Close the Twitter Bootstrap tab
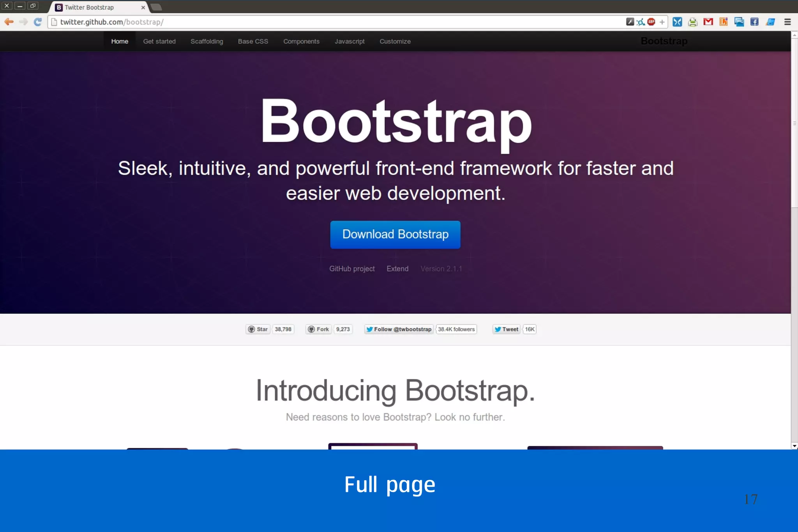The height and width of the screenshot is (532, 798). (143, 7)
